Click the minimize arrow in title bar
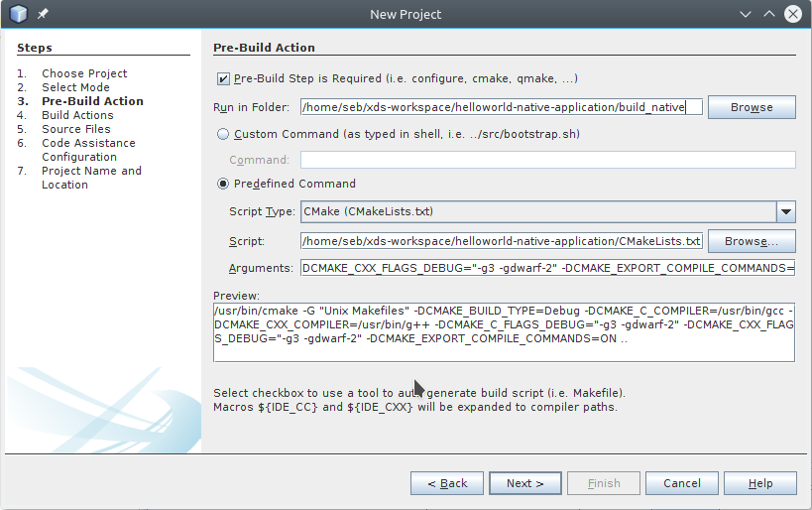The image size is (812, 510). (745, 14)
